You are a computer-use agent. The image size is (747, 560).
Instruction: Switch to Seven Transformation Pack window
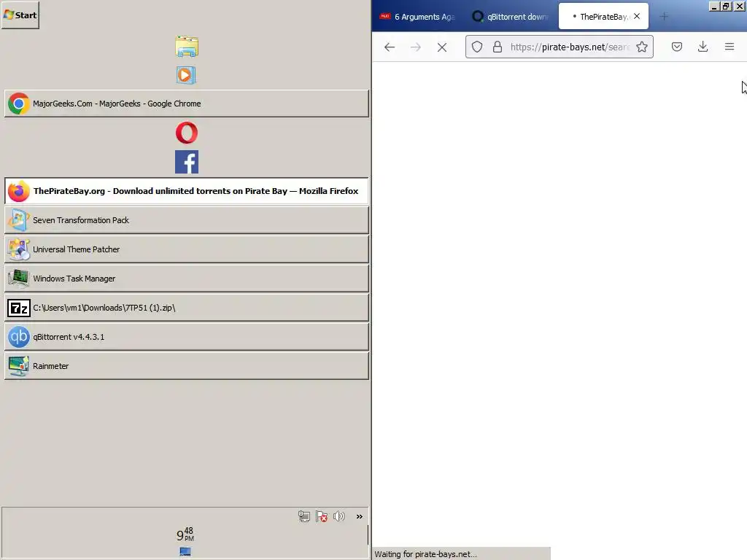pos(187,220)
